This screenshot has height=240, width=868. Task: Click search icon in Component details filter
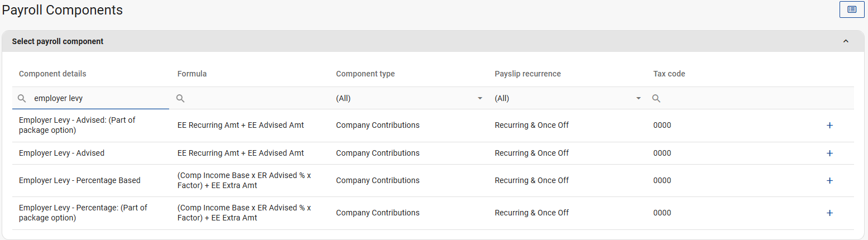[x=22, y=98]
